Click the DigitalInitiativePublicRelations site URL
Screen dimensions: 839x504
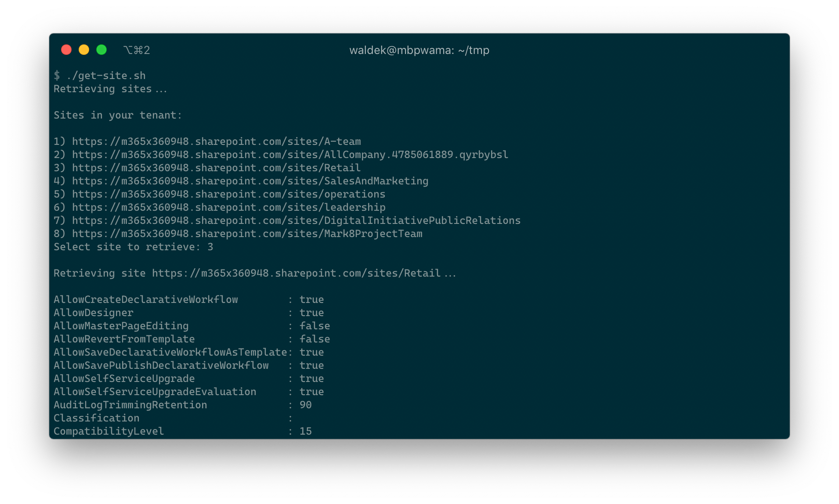pos(297,220)
